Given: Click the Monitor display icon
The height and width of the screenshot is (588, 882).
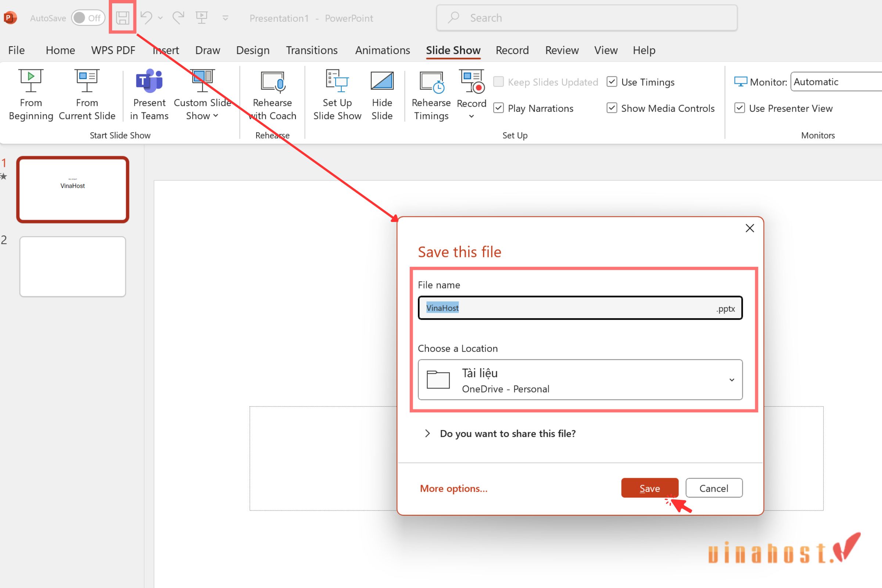Looking at the screenshot, I should click(741, 82).
